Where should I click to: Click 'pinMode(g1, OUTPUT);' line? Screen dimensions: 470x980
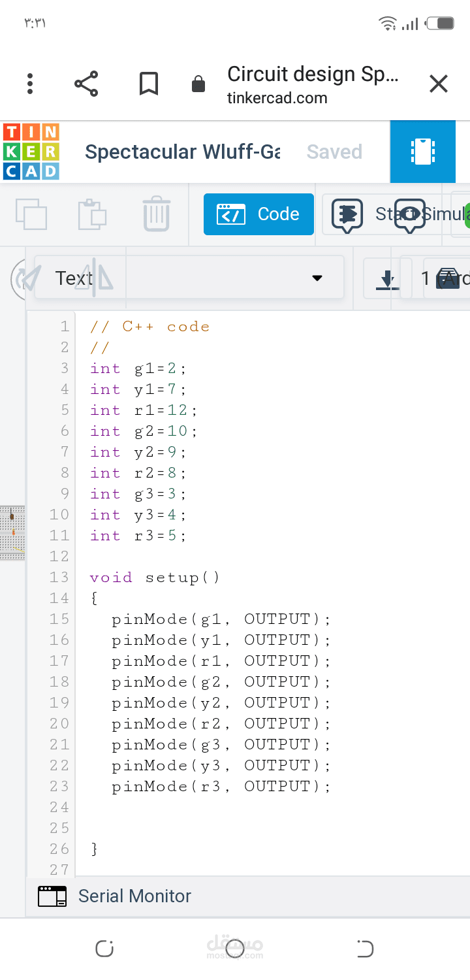click(221, 619)
